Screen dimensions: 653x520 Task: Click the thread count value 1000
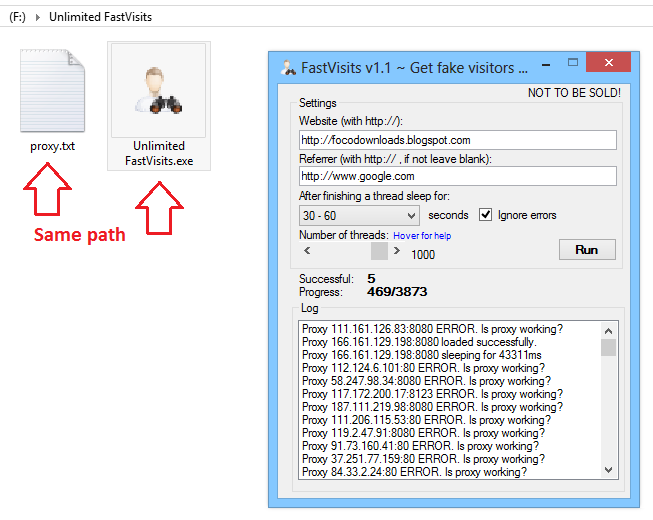tap(423, 254)
